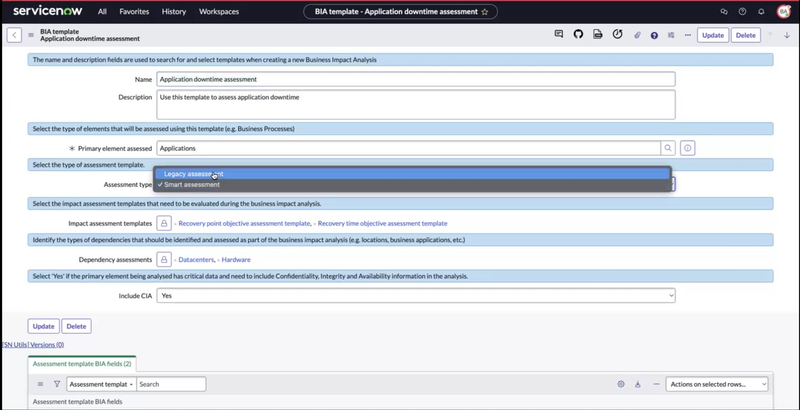800x410 pixels.
Task: Click the bottom Delete button
Action: 77,326
